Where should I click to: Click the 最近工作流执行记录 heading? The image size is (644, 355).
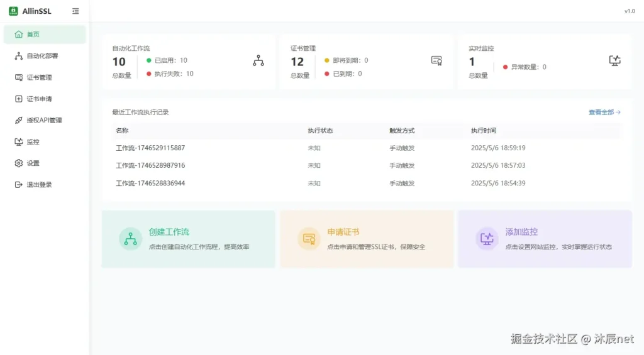(x=140, y=112)
